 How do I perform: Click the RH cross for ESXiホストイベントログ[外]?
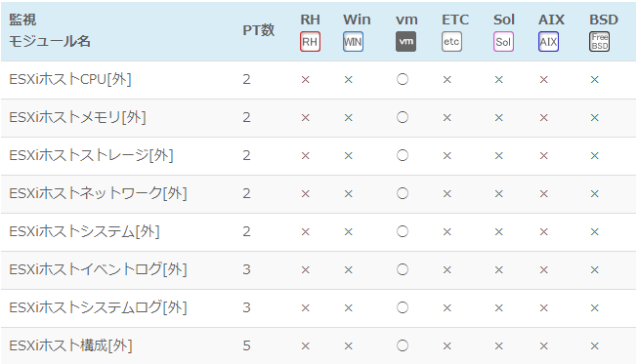(305, 269)
